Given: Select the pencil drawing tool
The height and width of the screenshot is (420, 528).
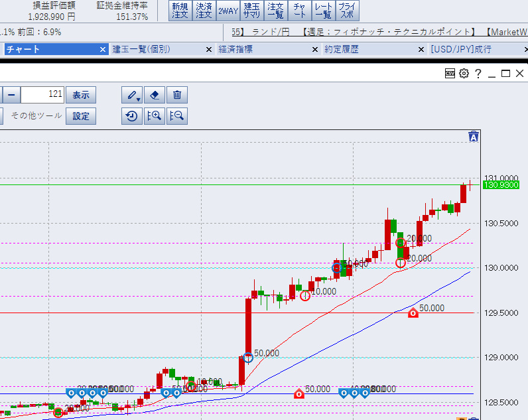Looking at the screenshot, I should [132, 95].
